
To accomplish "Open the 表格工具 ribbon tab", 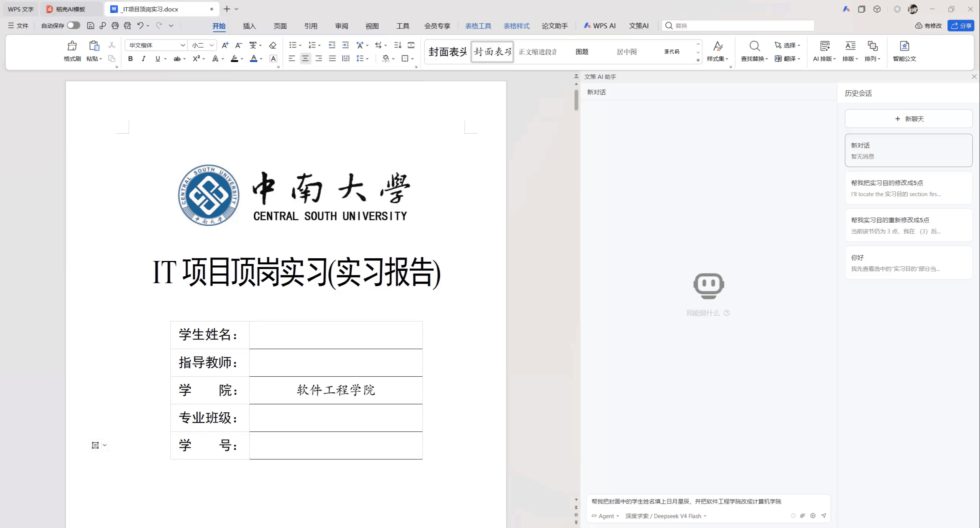I will click(478, 26).
